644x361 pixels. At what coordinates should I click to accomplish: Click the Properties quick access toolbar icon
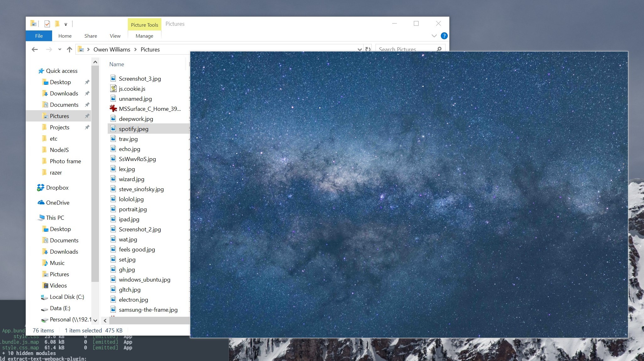point(47,24)
